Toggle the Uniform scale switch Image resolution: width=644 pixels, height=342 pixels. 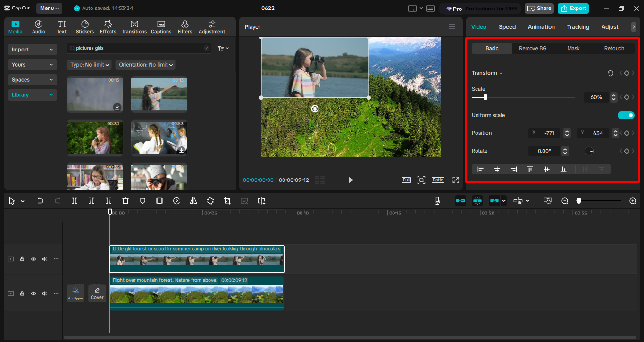(x=626, y=115)
